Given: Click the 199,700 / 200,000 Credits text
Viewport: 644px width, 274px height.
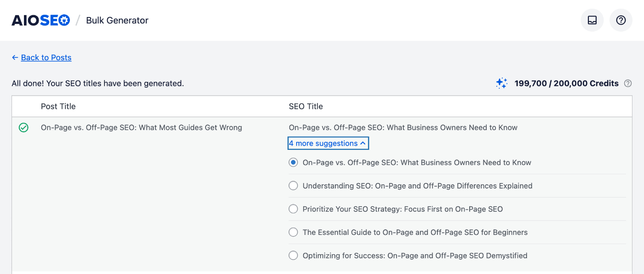Looking at the screenshot, I should coord(566,84).
